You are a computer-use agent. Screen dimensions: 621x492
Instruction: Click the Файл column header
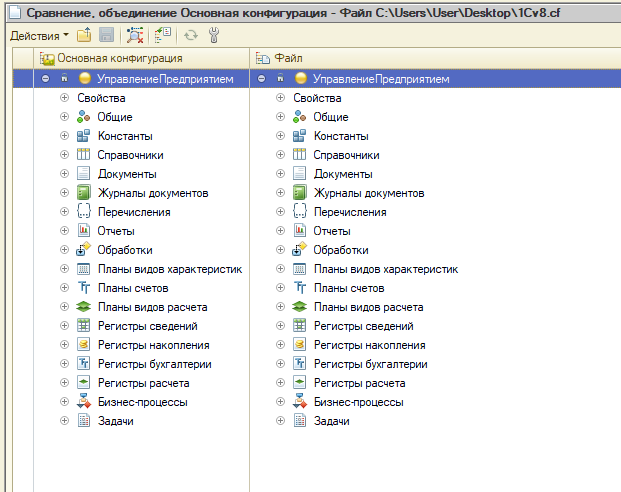pyautogui.click(x=435, y=58)
